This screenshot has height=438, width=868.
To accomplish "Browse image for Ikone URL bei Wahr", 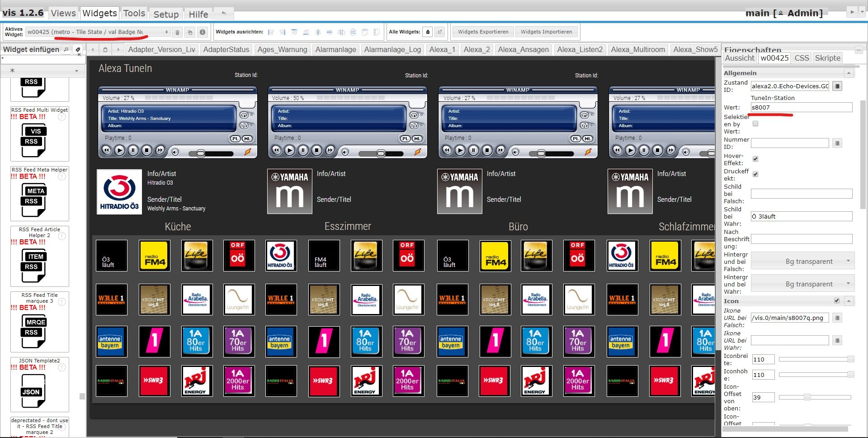I will 837,340.
